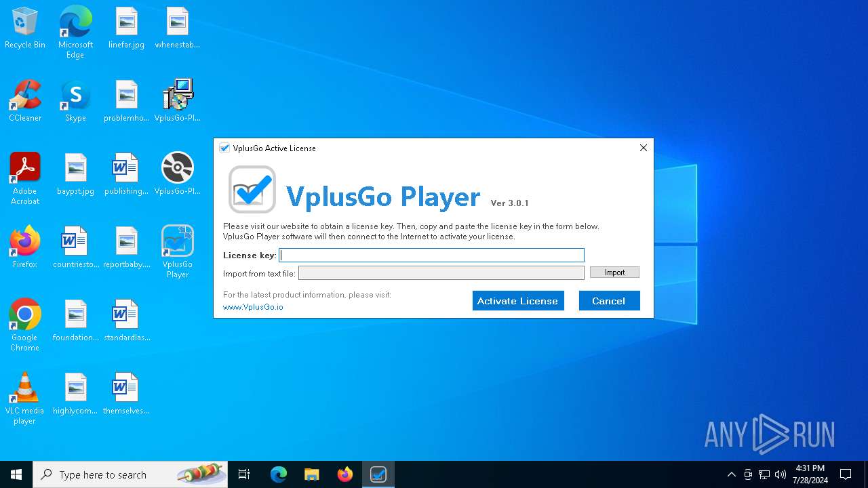Select the reportbaby... file icon
The height and width of the screenshot is (488, 868).
[x=126, y=248]
